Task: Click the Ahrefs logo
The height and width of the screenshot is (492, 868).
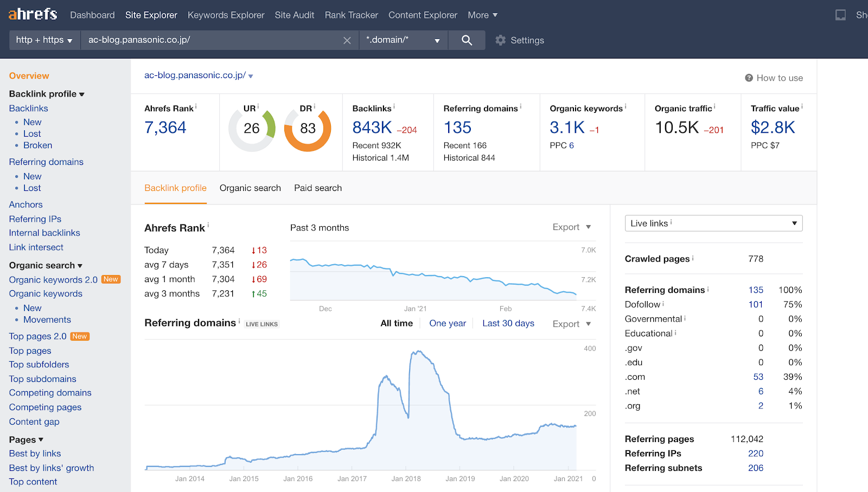Action: [x=33, y=14]
